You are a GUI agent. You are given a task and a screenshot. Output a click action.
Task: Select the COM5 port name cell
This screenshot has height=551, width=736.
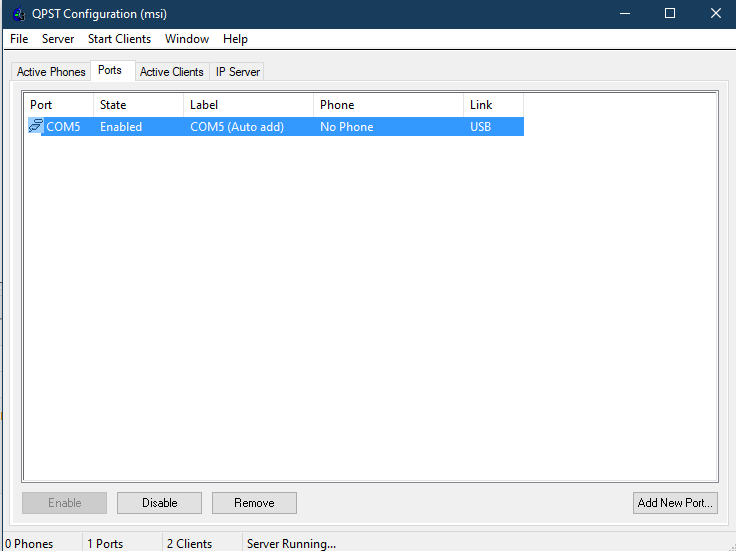(63, 127)
